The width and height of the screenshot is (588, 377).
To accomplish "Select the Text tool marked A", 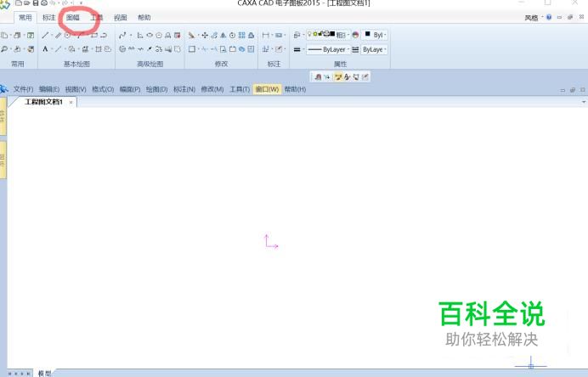I will pyautogui.click(x=45, y=49).
